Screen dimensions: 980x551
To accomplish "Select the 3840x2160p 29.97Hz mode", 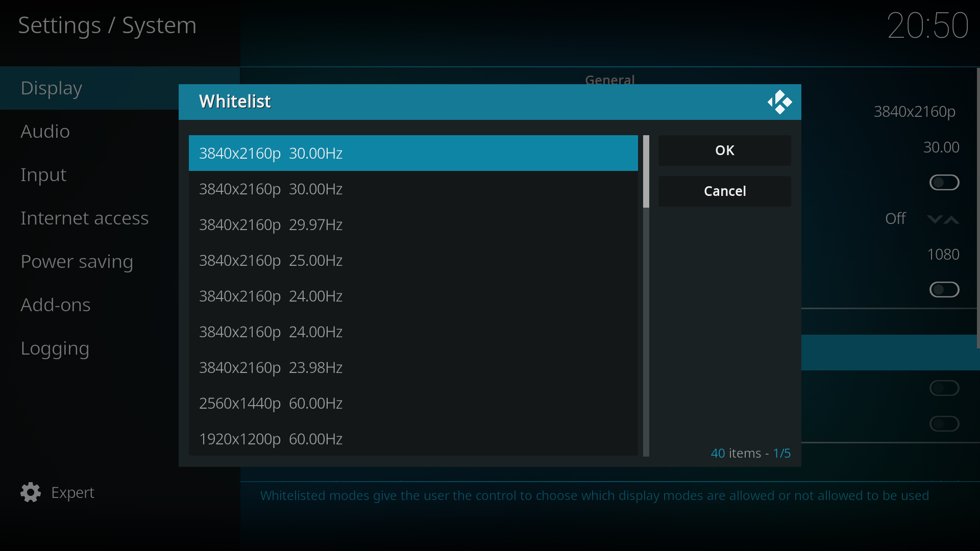I will click(413, 224).
